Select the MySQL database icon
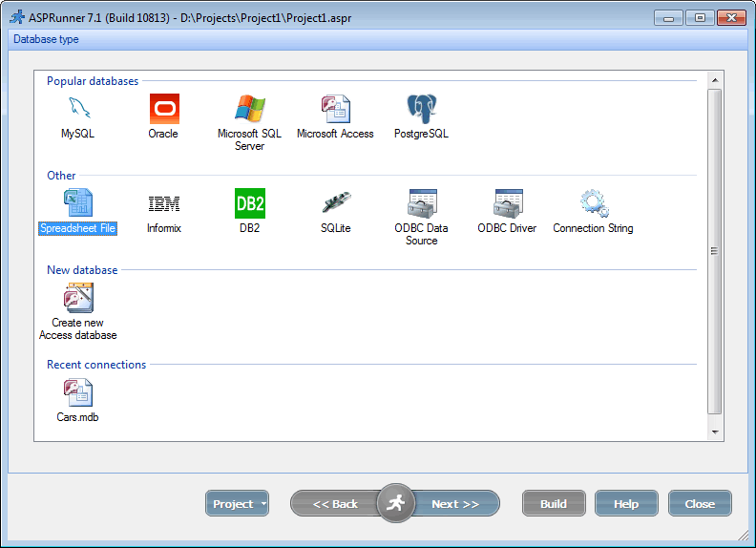Screen dimensions: 756x548 (77, 109)
